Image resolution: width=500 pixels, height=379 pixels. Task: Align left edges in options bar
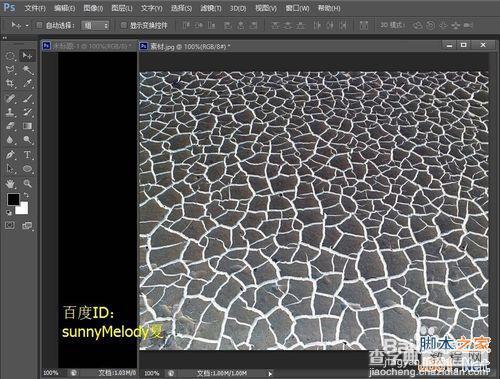click(228, 25)
